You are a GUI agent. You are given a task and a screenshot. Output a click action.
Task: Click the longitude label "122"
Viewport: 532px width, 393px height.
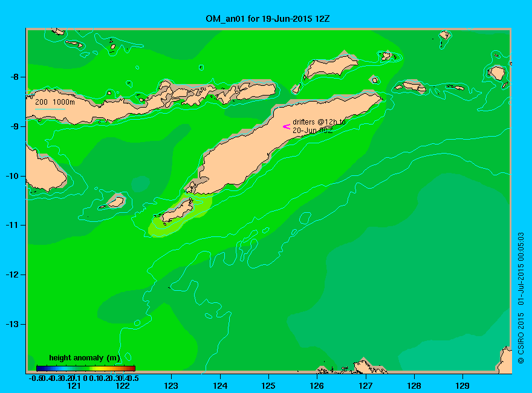123,386
